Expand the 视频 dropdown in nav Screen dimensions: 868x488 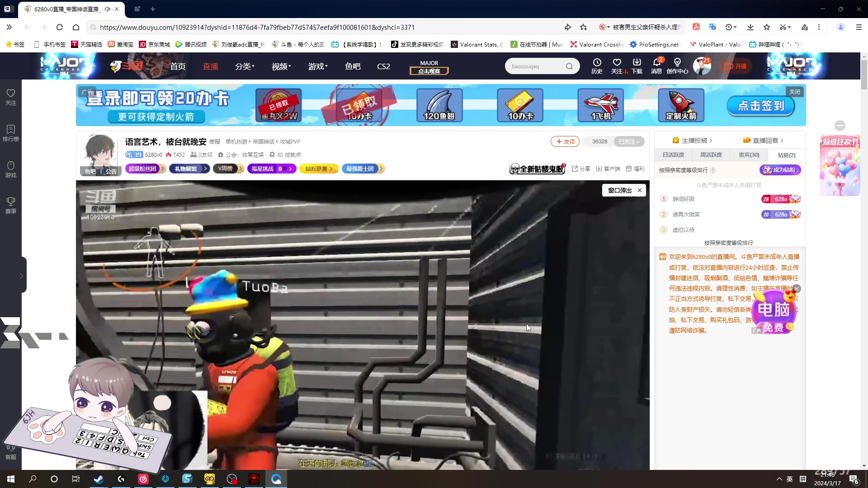pyautogui.click(x=281, y=66)
